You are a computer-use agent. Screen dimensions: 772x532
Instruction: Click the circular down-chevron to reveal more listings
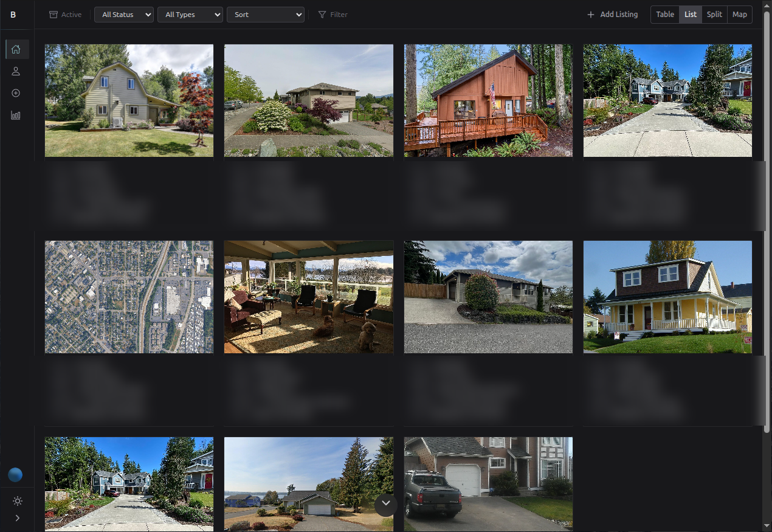[x=385, y=505]
